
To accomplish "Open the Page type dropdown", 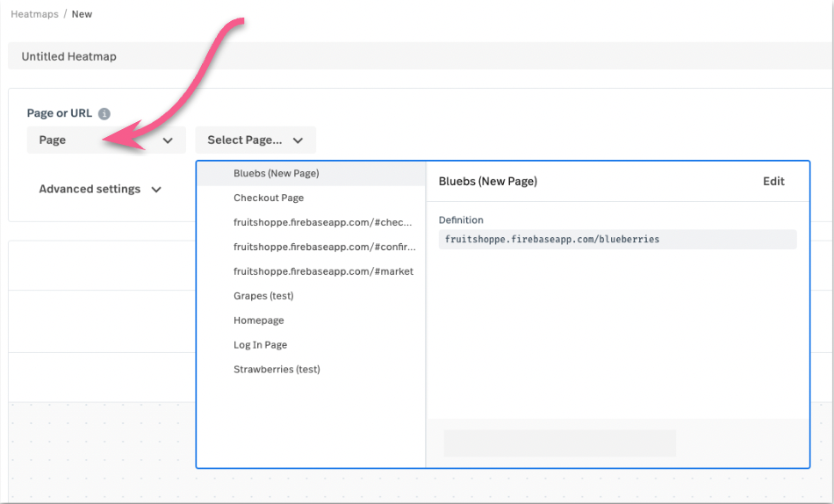I will click(x=105, y=140).
